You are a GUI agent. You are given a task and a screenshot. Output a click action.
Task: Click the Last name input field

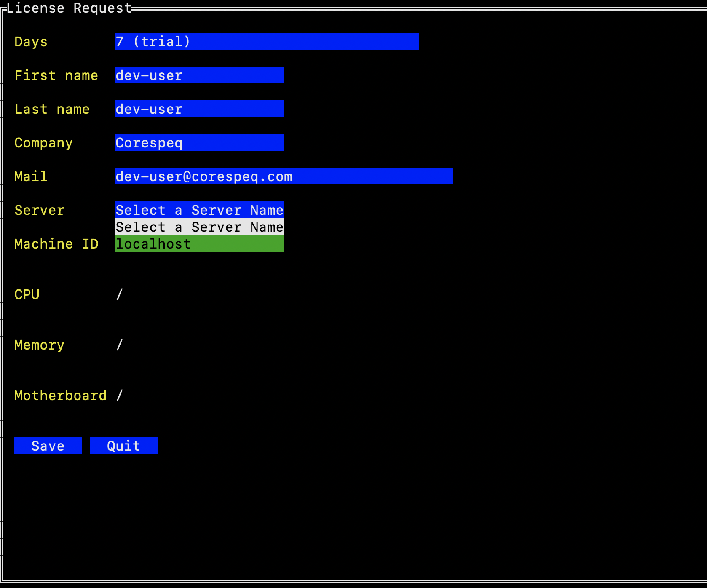pyautogui.click(x=199, y=109)
